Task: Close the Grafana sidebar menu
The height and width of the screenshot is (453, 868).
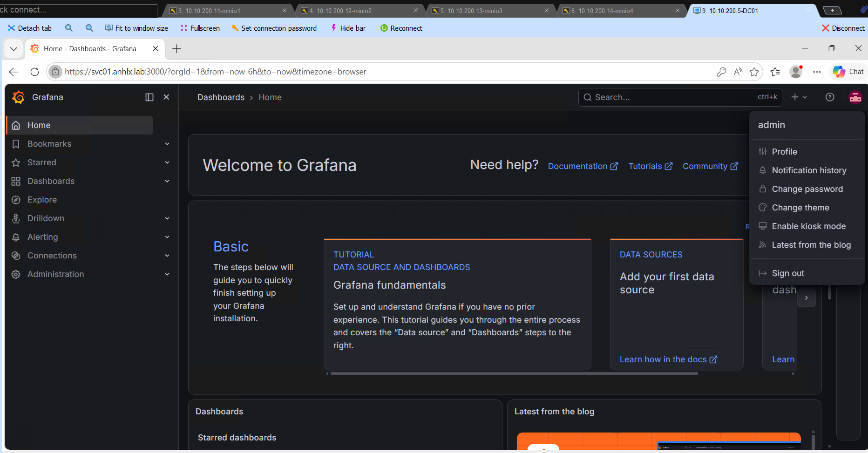Action: click(x=166, y=97)
